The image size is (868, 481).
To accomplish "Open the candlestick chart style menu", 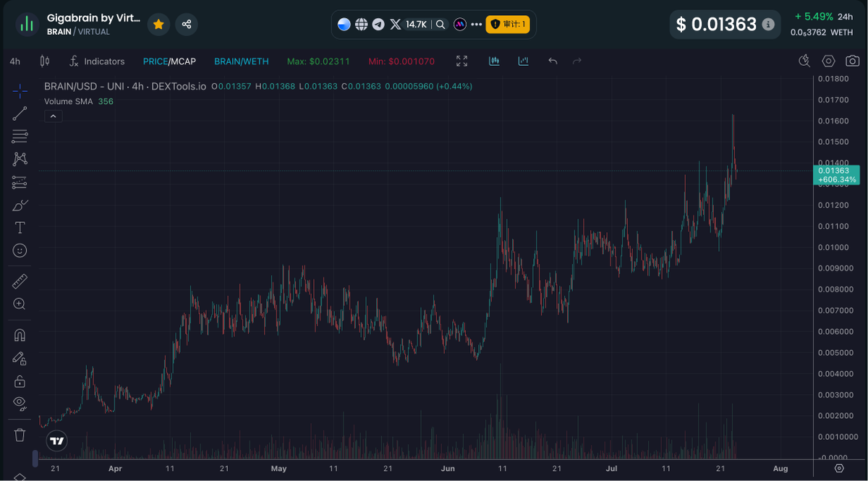I will pyautogui.click(x=45, y=61).
